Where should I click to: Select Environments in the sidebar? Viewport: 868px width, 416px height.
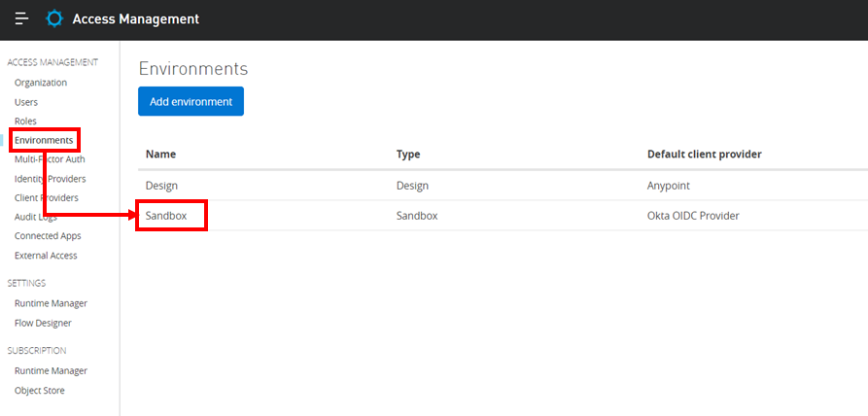(x=44, y=140)
